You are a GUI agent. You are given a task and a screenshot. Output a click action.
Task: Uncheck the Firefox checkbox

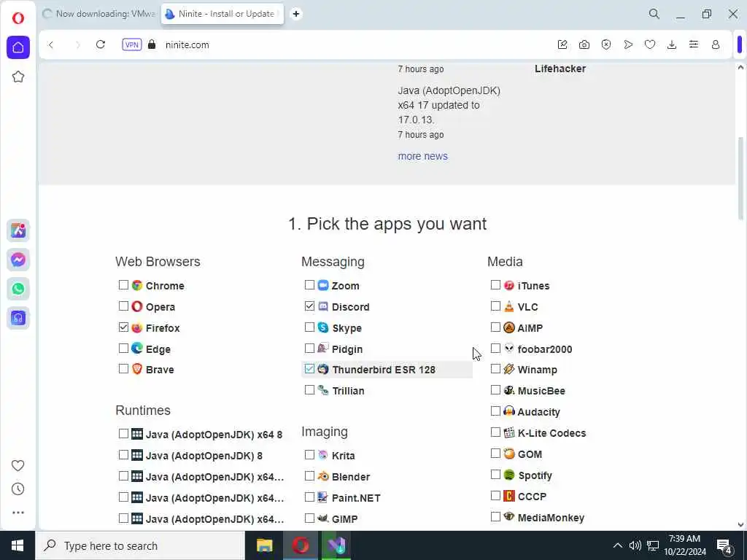(x=123, y=327)
